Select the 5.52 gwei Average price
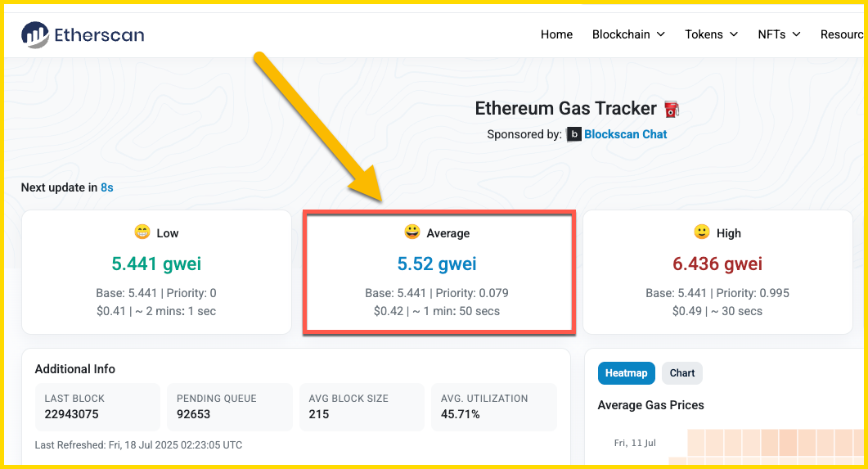 click(x=437, y=264)
